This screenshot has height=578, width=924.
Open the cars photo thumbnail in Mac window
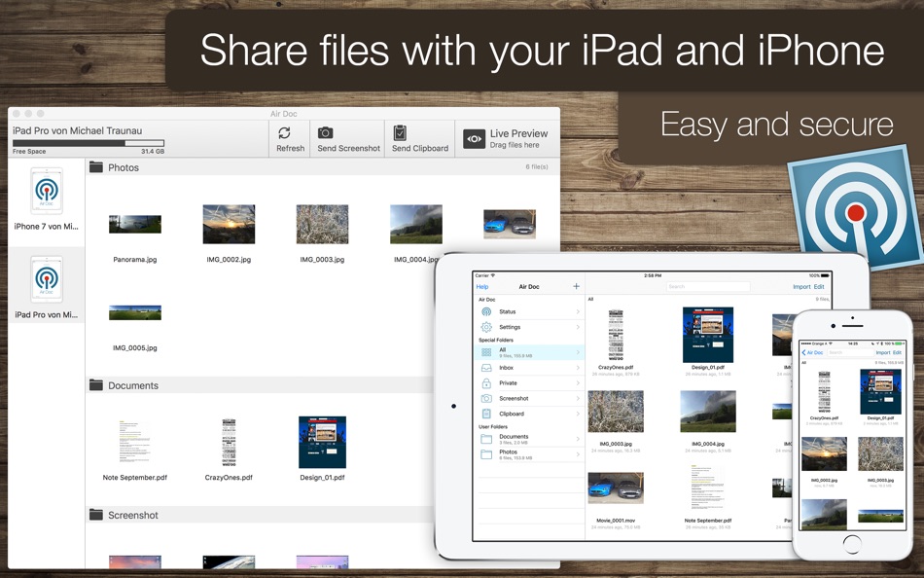510,224
